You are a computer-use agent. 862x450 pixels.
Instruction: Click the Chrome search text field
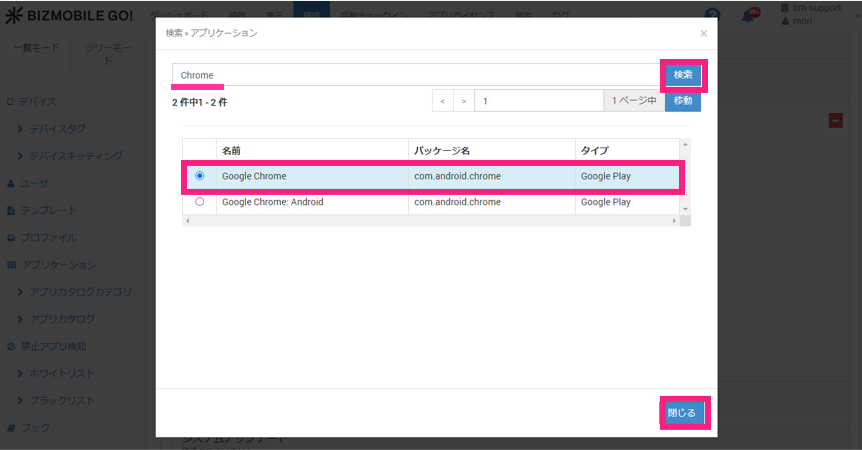click(x=415, y=75)
